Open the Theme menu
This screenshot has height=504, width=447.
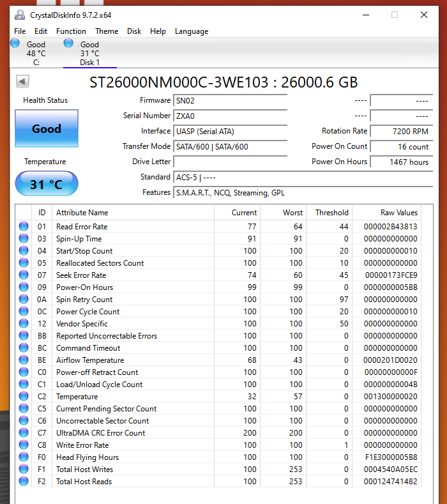pyautogui.click(x=107, y=31)
